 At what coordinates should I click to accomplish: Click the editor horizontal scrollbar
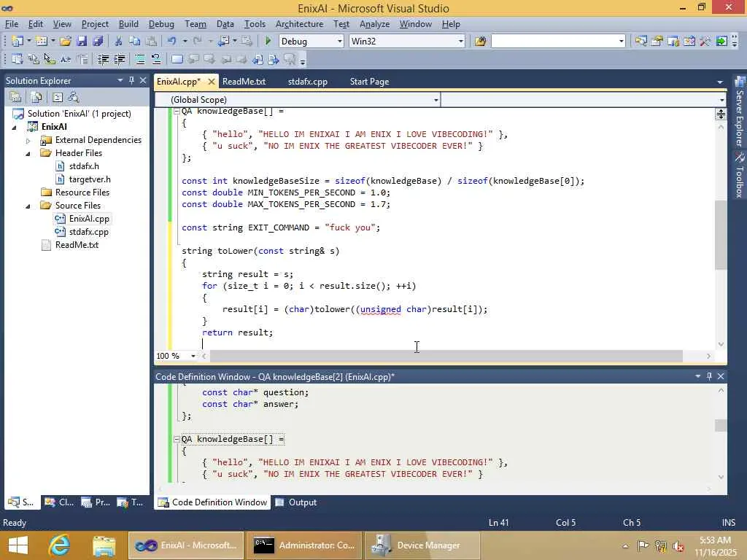446,356
